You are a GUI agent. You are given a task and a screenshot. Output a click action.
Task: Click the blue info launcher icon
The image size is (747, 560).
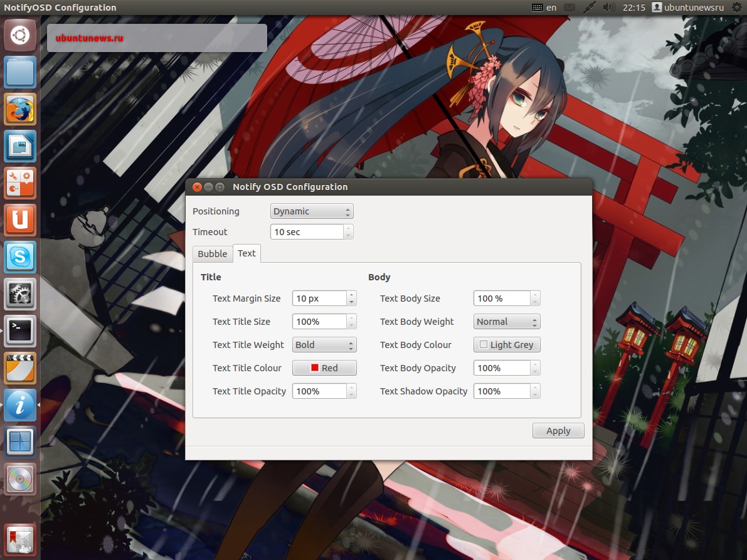coord(20,404)
